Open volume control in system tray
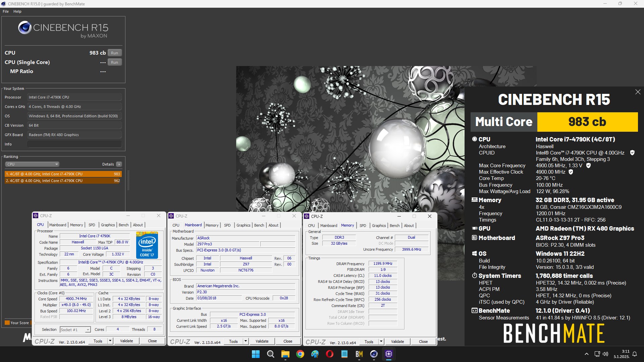 pos(605,354)
